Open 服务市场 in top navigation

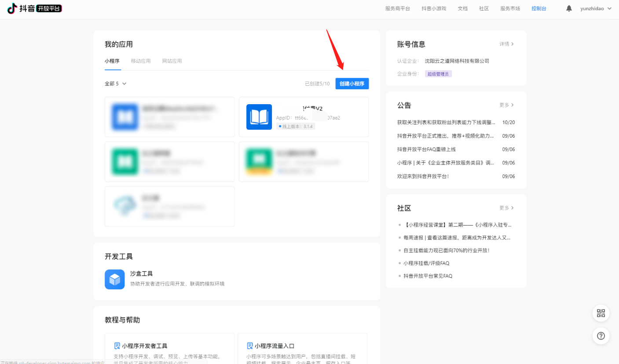[510, 8]
